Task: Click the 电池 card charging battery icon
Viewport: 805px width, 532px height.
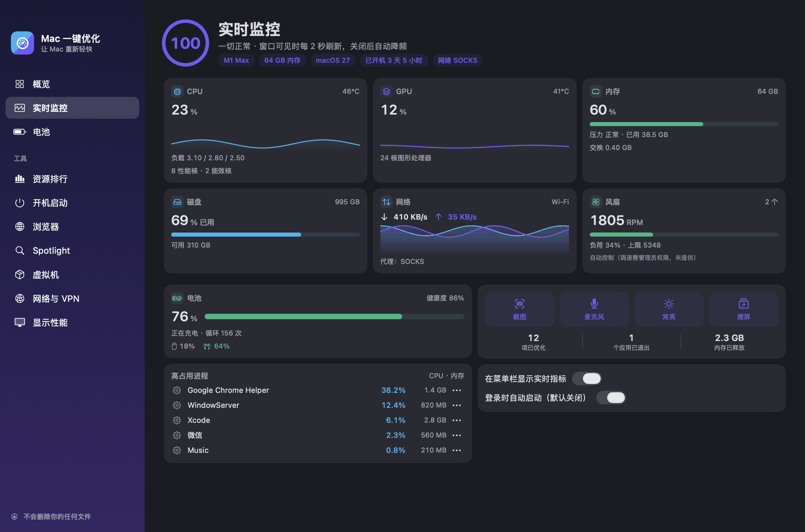Action: click(x=177, y=298)
